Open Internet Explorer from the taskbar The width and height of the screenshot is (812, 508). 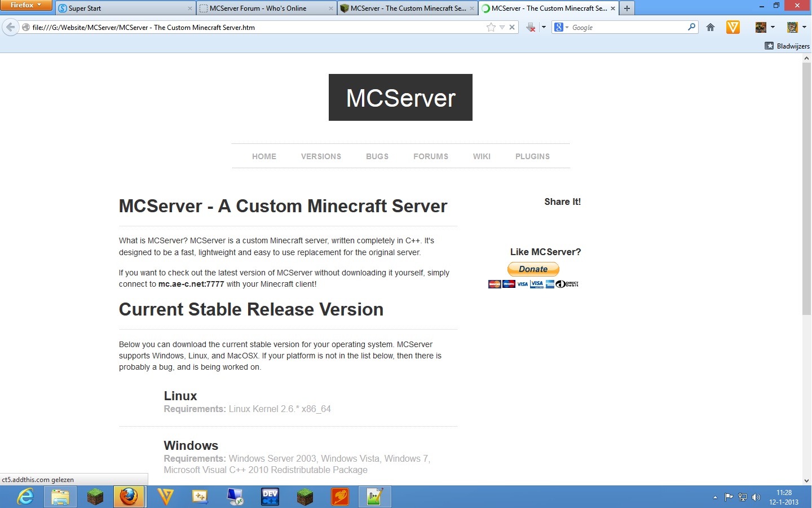click(25, 497)
